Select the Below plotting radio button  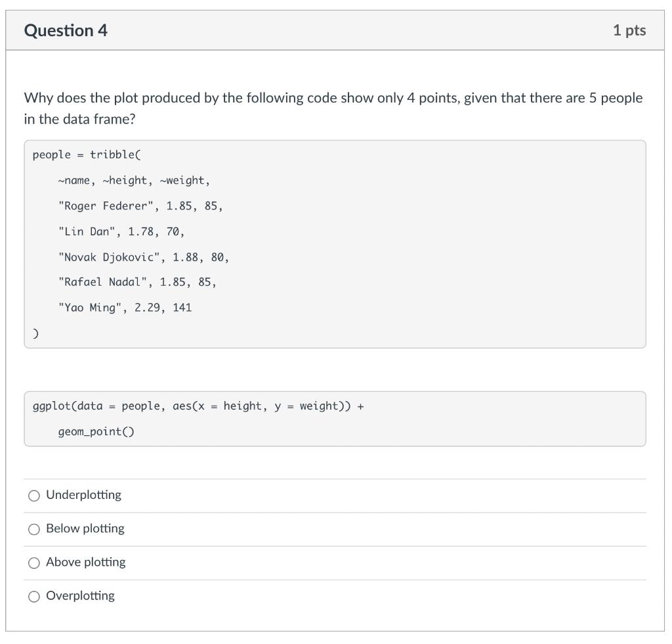(x=33, y=529)
